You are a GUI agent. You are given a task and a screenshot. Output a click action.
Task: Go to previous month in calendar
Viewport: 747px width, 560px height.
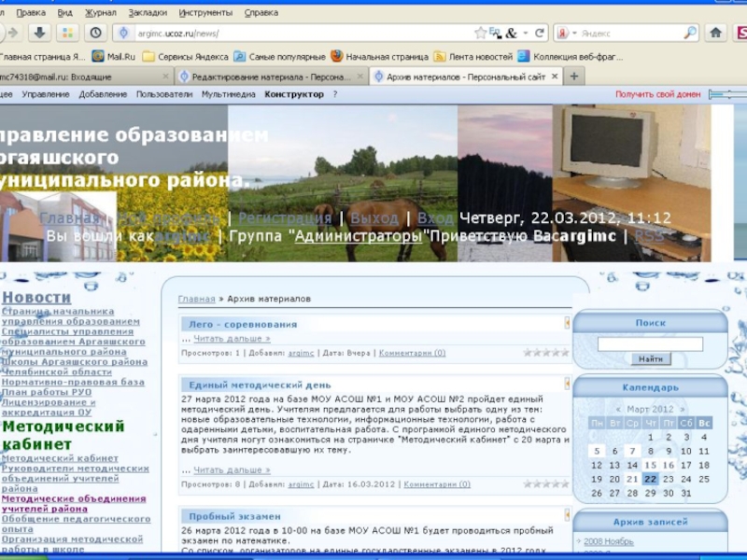click(x=618, y=410)
